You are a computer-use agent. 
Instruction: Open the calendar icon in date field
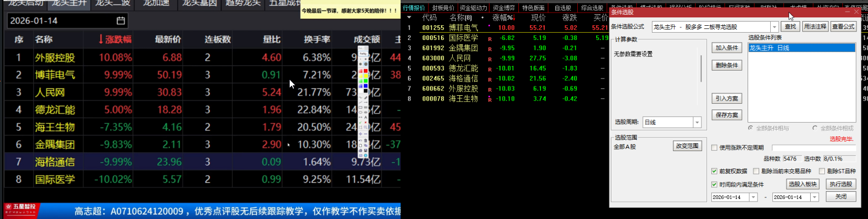point(120,21)
